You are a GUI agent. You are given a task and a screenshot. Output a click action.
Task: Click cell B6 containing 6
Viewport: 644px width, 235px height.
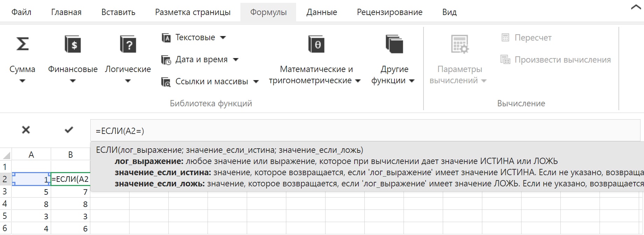pos(70,228)
